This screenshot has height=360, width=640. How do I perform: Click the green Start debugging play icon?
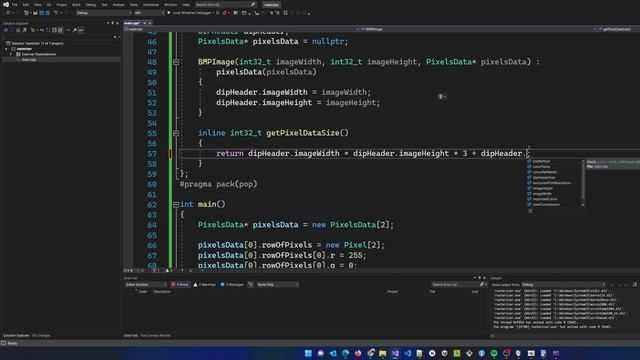pyautogui.click(x=169, y=13)
